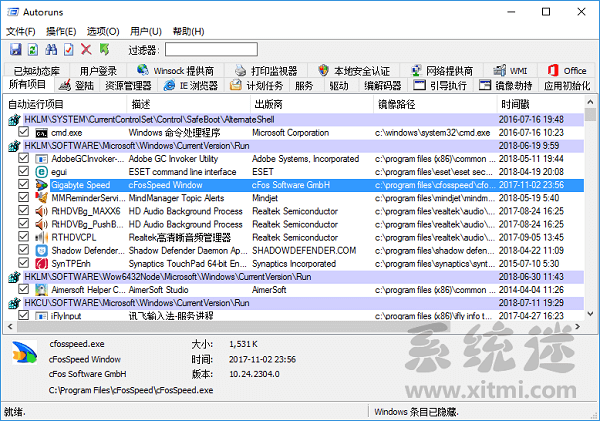
Task: Click registry icon of HKCU Run key
Action: click(x=14, y=303)
